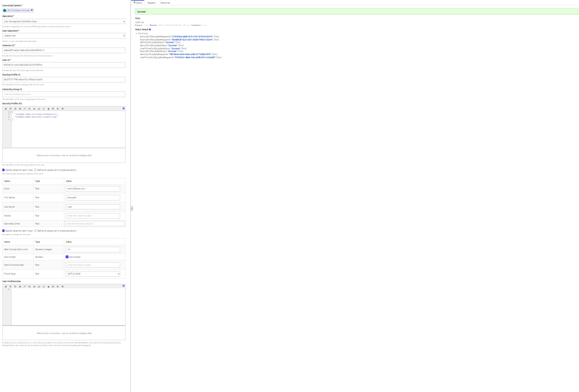Click the pi constant icon in User Proficiencies toolbar
Viewport: 579px width, 392px height.
coord(53,287)
